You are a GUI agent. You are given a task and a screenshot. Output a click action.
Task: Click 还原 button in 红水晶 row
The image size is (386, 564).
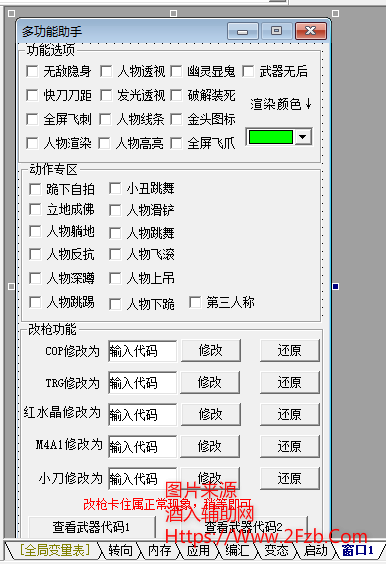pyautogui.click(x=290, y=414)
